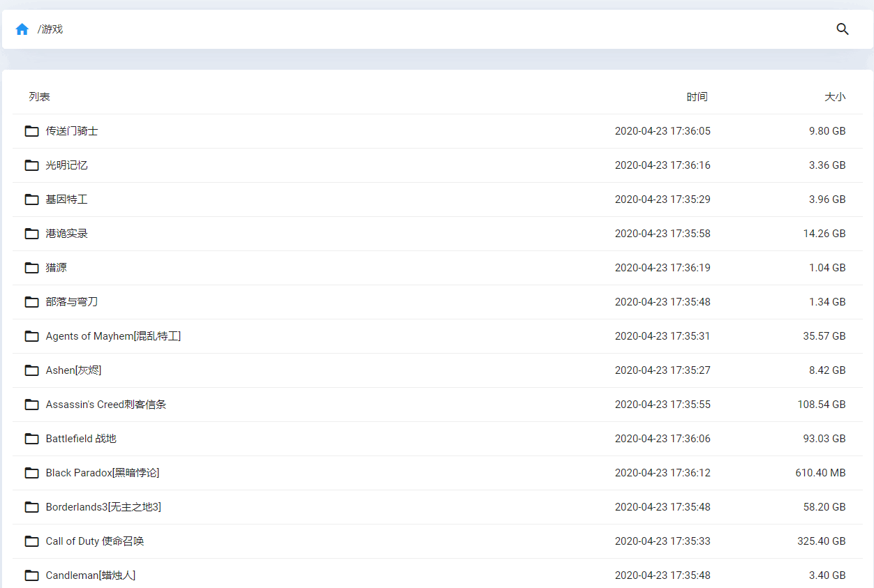The image size is (874, 588).
Task: Click size value 8.42 GB
Action: pyautogui.click(x=827, y=370)
